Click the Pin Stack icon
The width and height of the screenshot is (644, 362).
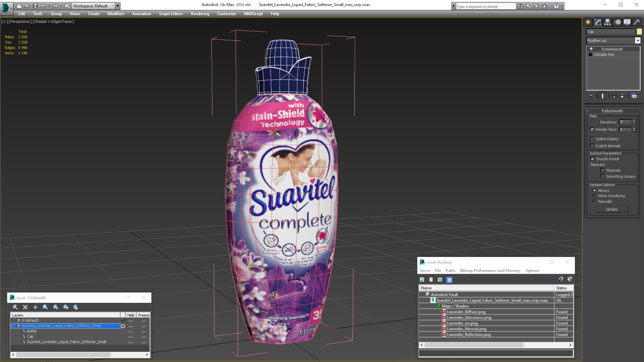(591, 96)
